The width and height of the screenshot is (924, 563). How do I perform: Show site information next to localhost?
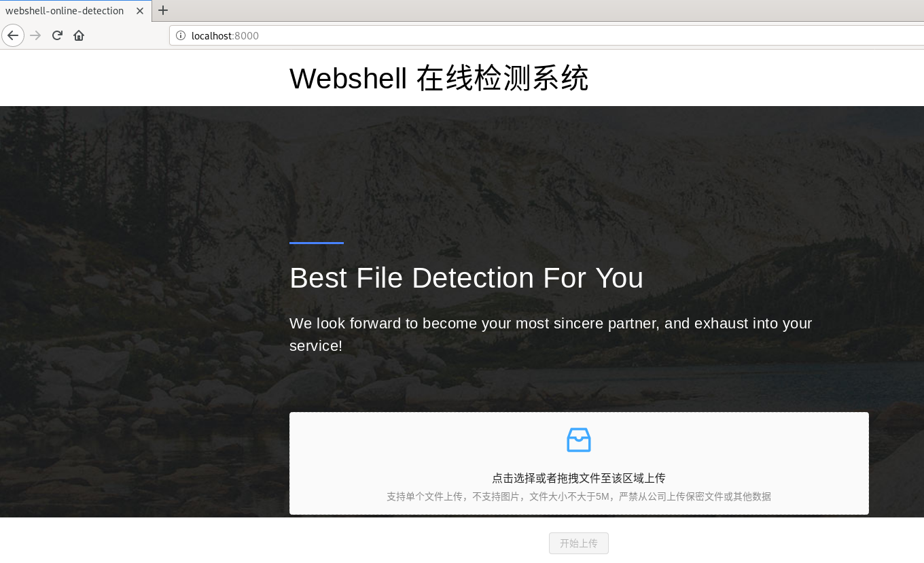click(181, 35)
